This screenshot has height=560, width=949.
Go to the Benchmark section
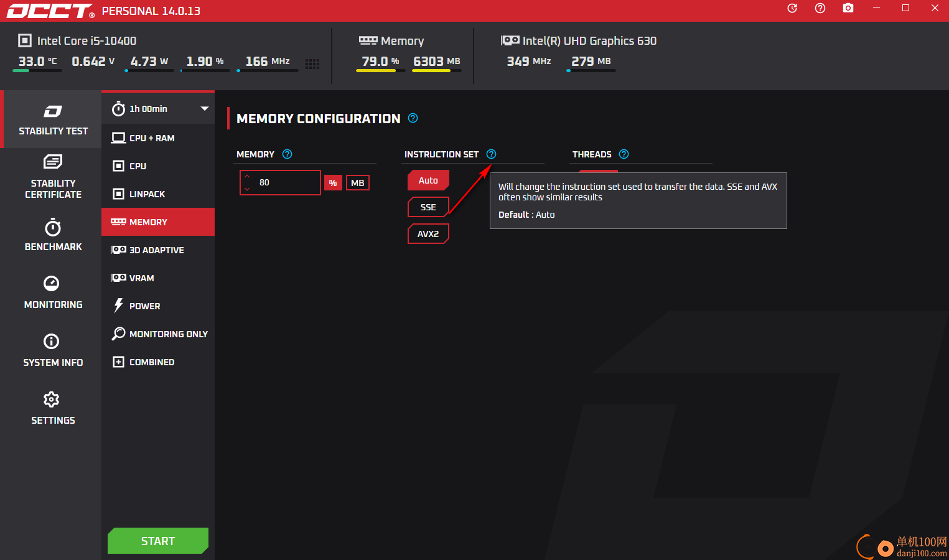click(x=53, y=235)
